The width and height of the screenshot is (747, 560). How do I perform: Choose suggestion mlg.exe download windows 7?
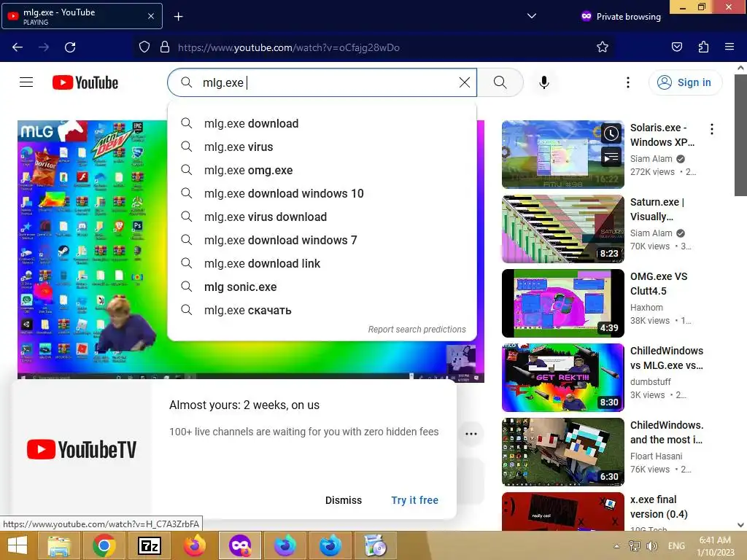tap(322, 240)
